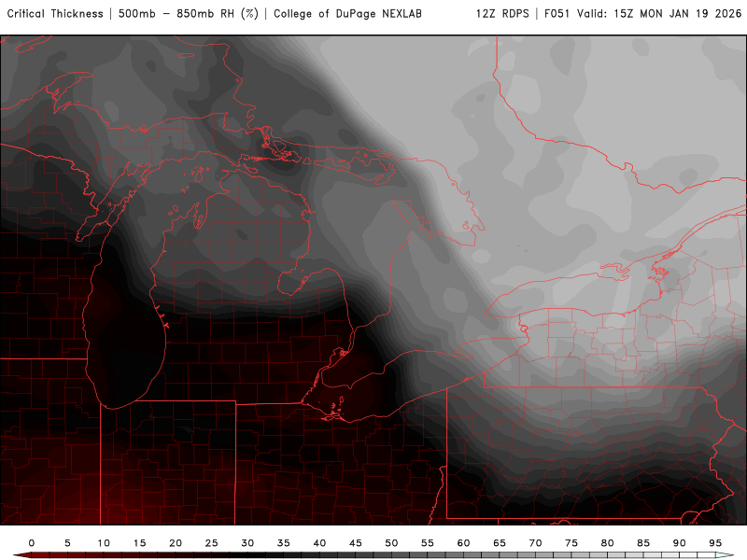The image size is (747, 560).
Task: Click the '45' label on the color scale
Action: pos(356,543)
